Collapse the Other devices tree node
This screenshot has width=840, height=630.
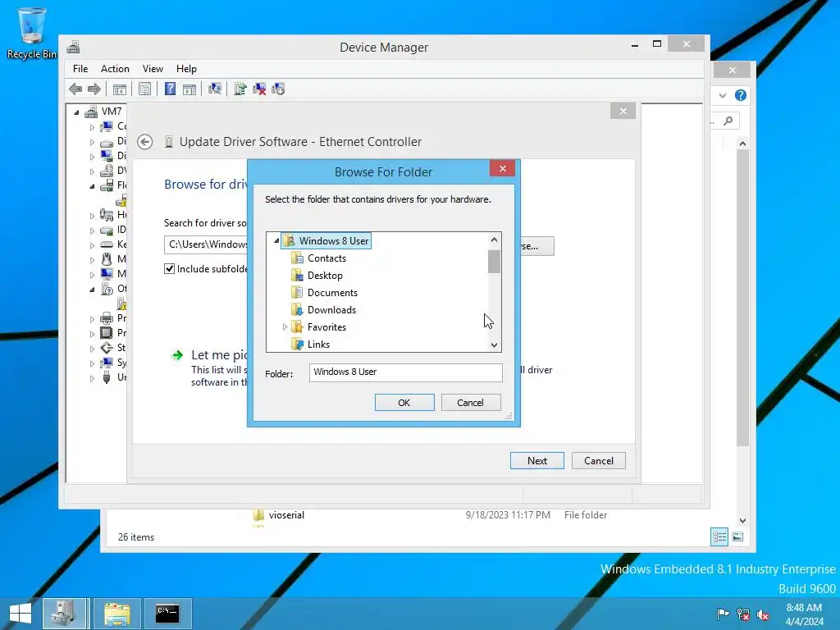pos(92,290)
